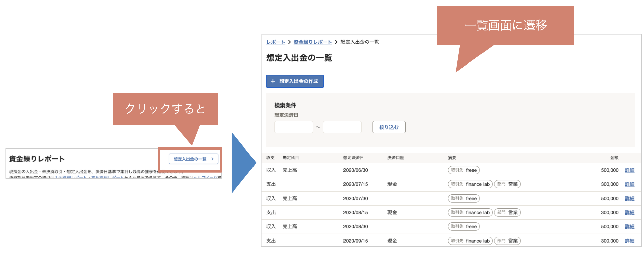This screenshot has height=254, width=644.
Task: Click the 収支 column header
Action: click(x=270, y=158)
